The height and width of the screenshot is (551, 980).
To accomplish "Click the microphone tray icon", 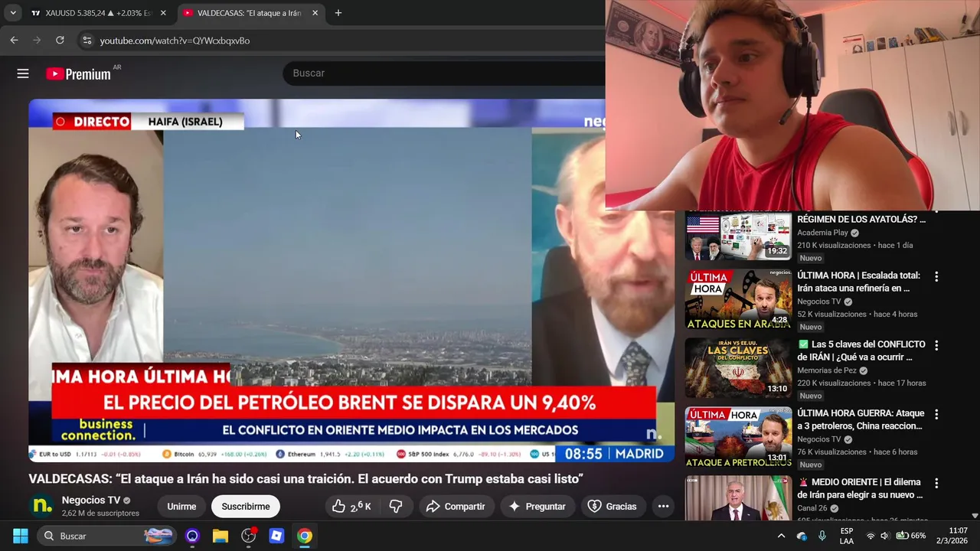I will pyautogui.click(x=822, y=536).
